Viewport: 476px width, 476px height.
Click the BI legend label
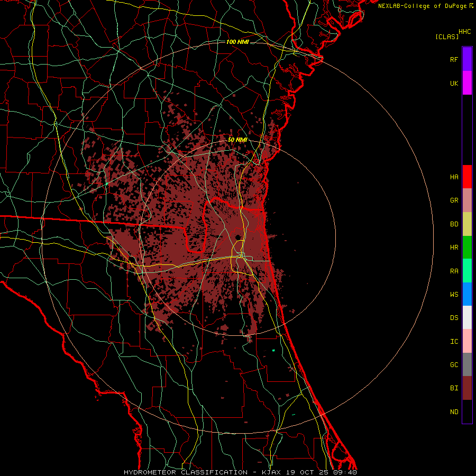click(x=454, y=388)
